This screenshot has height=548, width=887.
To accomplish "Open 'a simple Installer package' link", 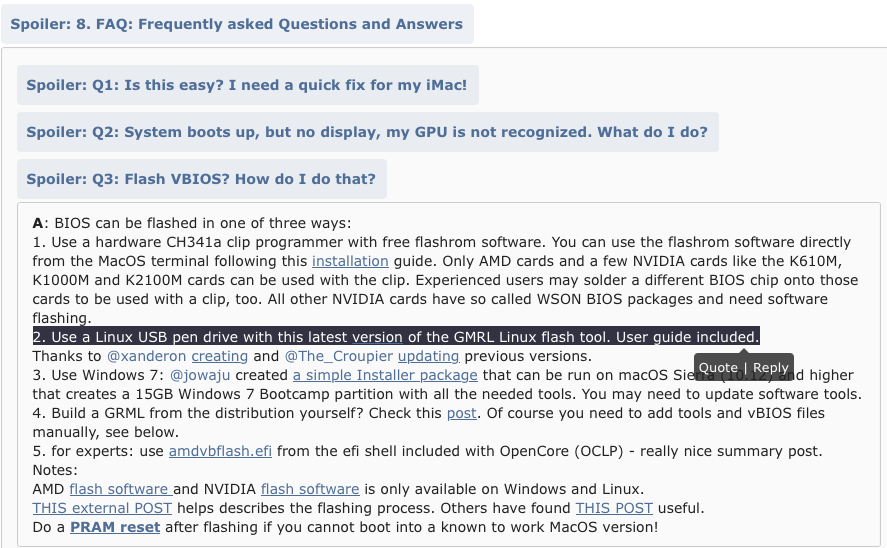I will point(385,375).
